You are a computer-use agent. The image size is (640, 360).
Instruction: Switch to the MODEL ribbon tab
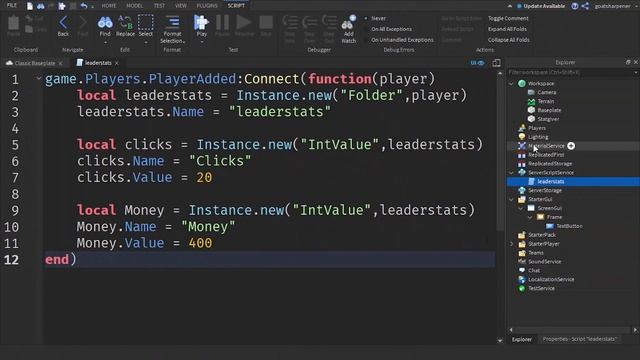[134, 6]
